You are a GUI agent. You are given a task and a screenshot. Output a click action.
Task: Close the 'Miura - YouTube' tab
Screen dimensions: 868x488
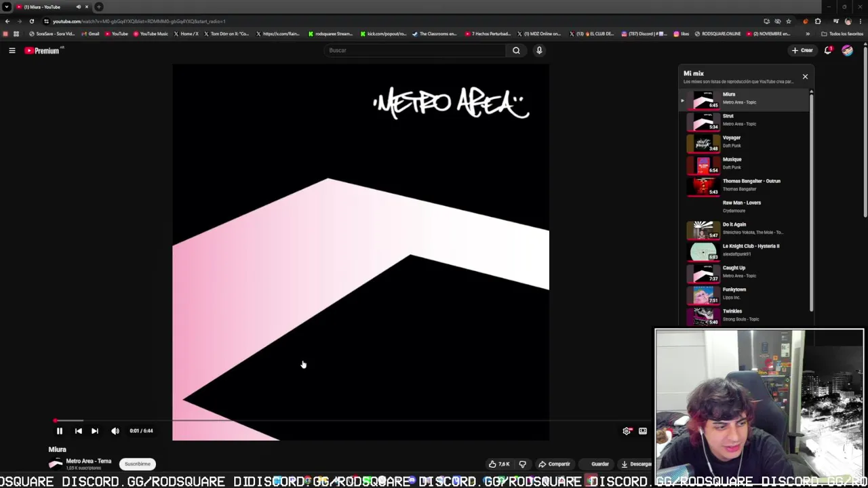[87, 7]
